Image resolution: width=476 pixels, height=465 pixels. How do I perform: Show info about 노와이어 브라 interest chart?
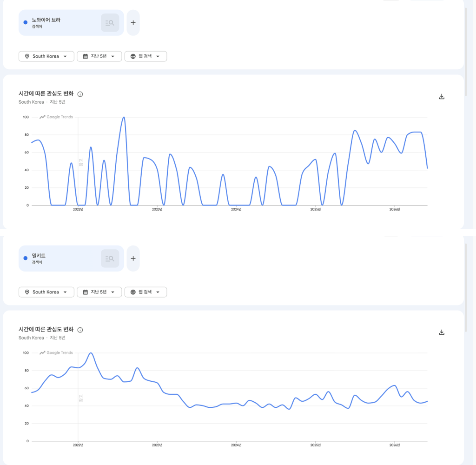[80, 94]
